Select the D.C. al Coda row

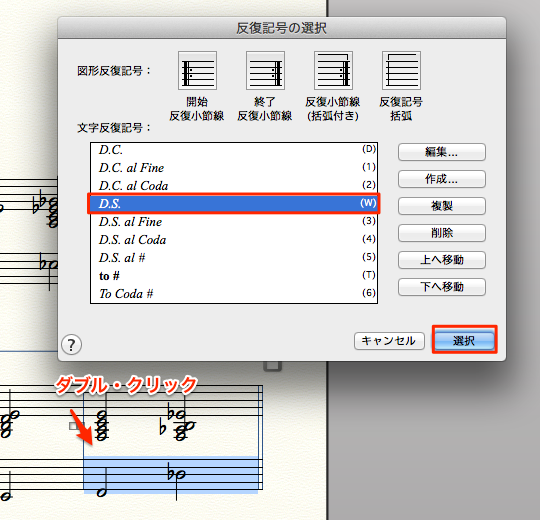[234, 186]
